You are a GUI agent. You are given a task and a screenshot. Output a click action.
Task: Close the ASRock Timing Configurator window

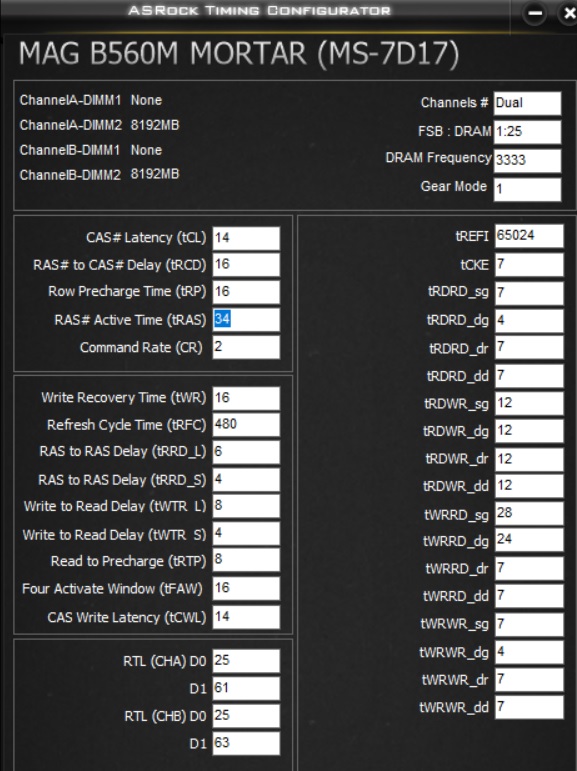568,13
